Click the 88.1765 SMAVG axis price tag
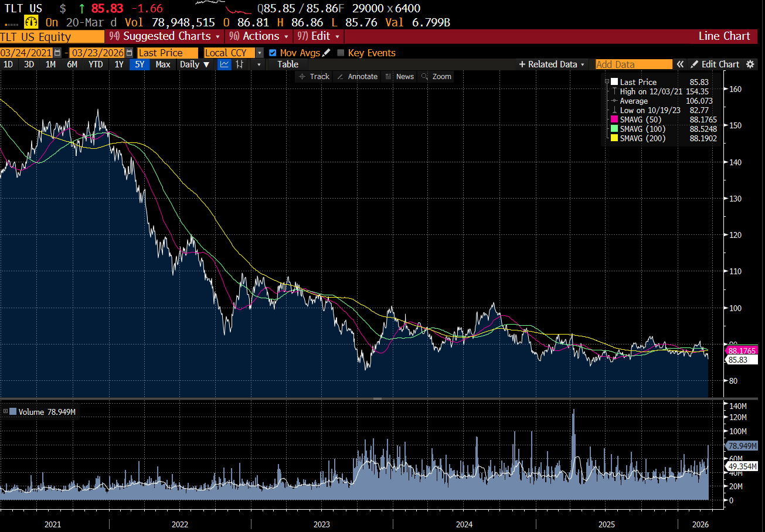 click(x=740, y=350)
